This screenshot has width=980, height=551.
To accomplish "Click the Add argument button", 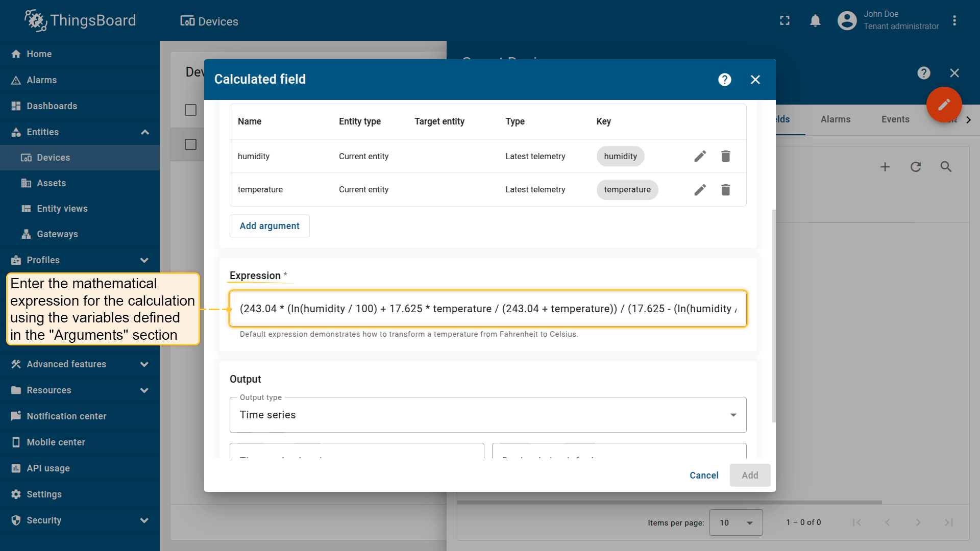I will pos(269,226).
